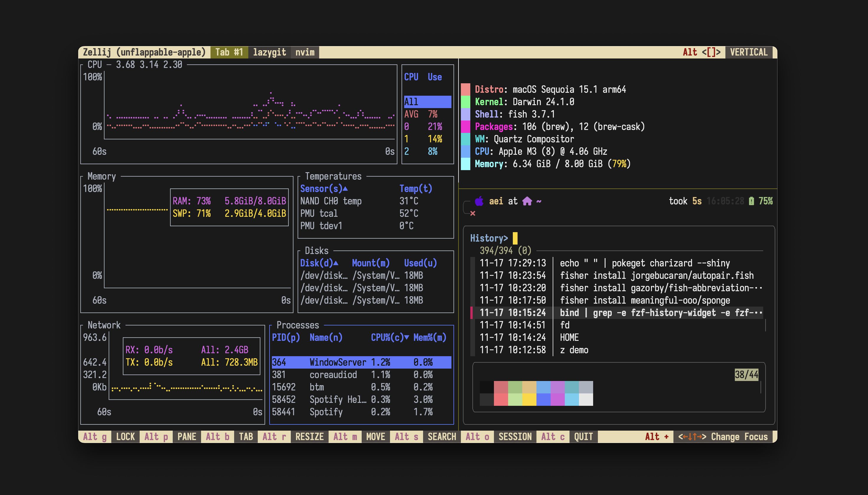Sort by Sensor(s) column header
The height and width of the screenshot is (495, 868).
click(x=324, y=189)
